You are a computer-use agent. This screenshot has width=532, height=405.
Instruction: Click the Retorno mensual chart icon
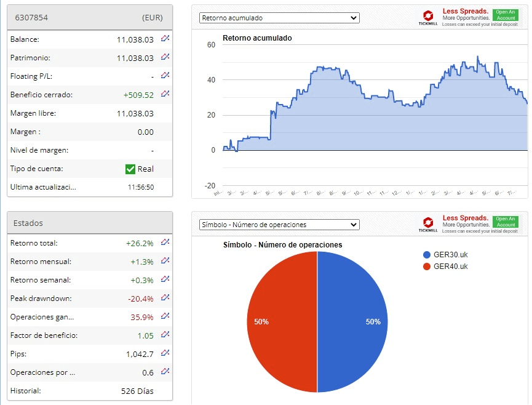point(165,260)
